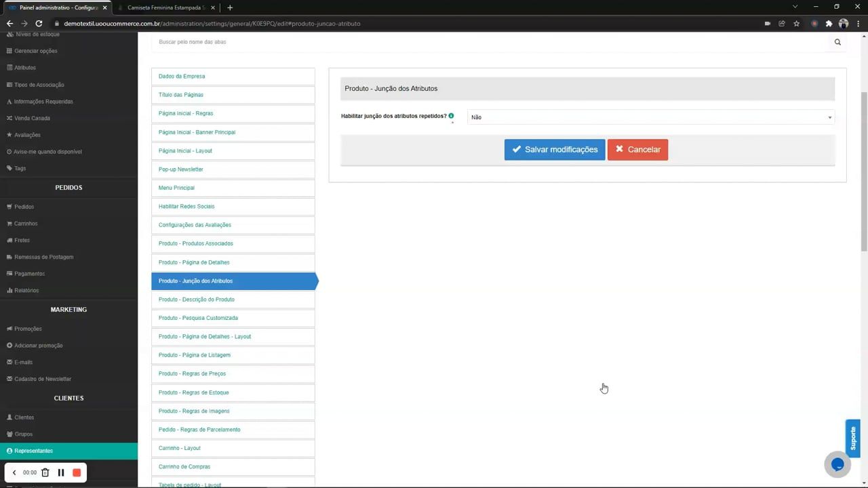Viewport: 868px width, 488px height.
Task: Open Cadastro de Newsletter section
Action: 43,379
